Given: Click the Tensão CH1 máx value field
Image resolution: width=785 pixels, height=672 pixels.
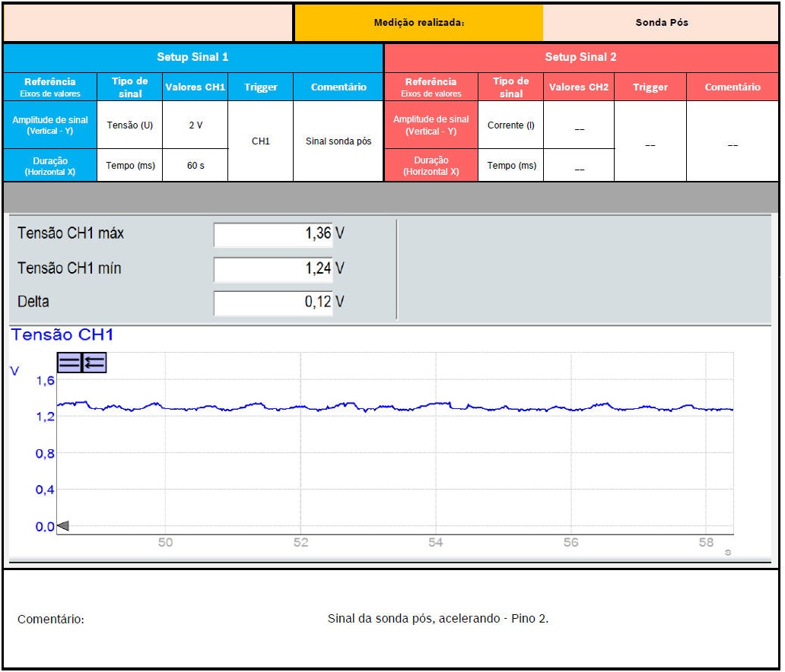Looking at the screenshot, I should click(273, 234).
